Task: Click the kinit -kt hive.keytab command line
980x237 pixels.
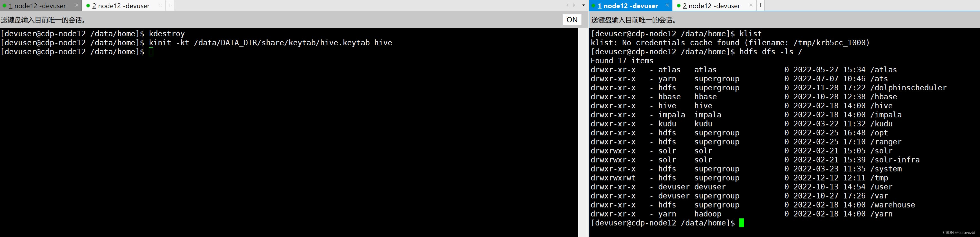Action: [196, 43]
